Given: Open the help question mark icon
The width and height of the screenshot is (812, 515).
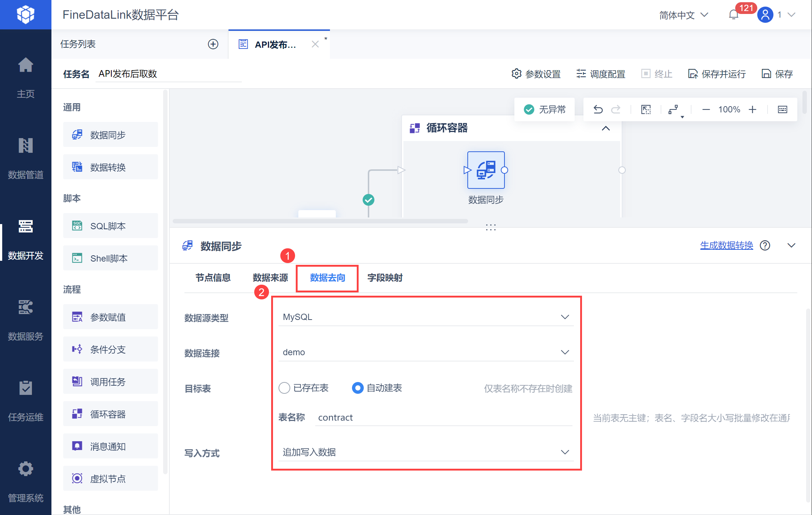Looking at the screenshot, I should 765,245.
